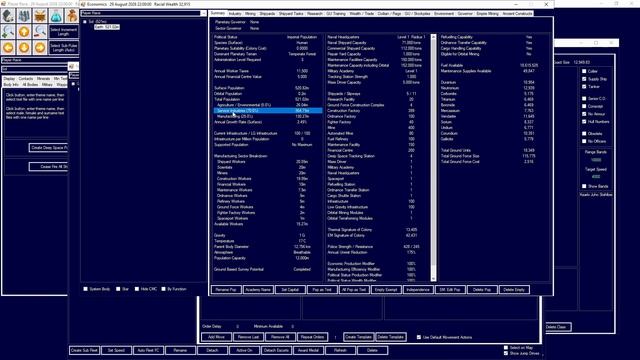Viewport: 640px width, 360px height.
Task: Click the Range Bands input field
Action: click(596, 160)
